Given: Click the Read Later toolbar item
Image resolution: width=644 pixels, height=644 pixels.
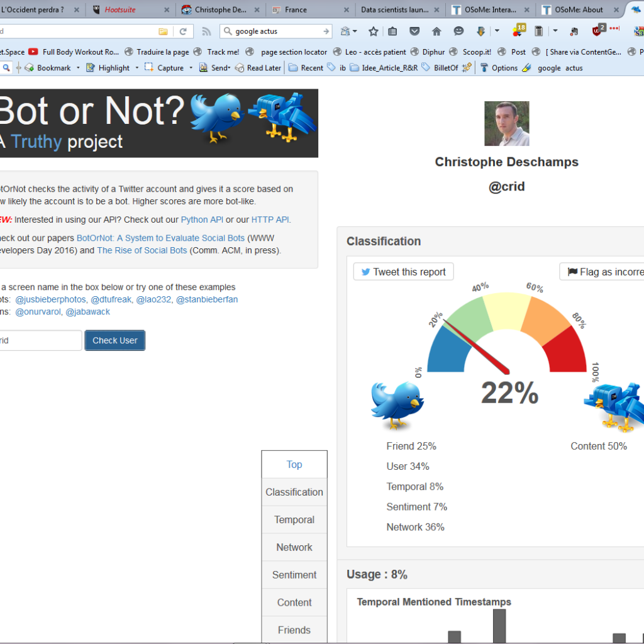Looking at the screenshot, I should click(258, 68).
